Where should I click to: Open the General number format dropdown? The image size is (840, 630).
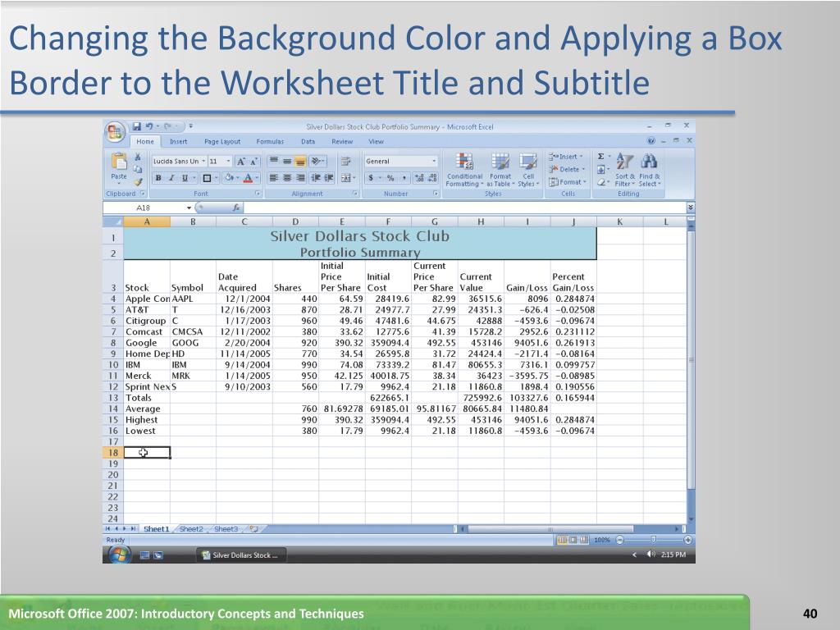click(434, 161)
